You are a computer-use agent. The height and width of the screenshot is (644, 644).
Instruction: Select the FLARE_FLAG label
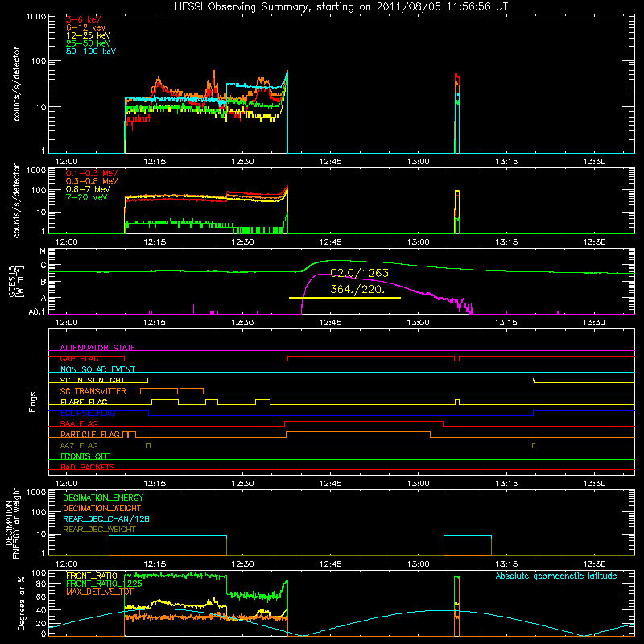tap(84, 402)
